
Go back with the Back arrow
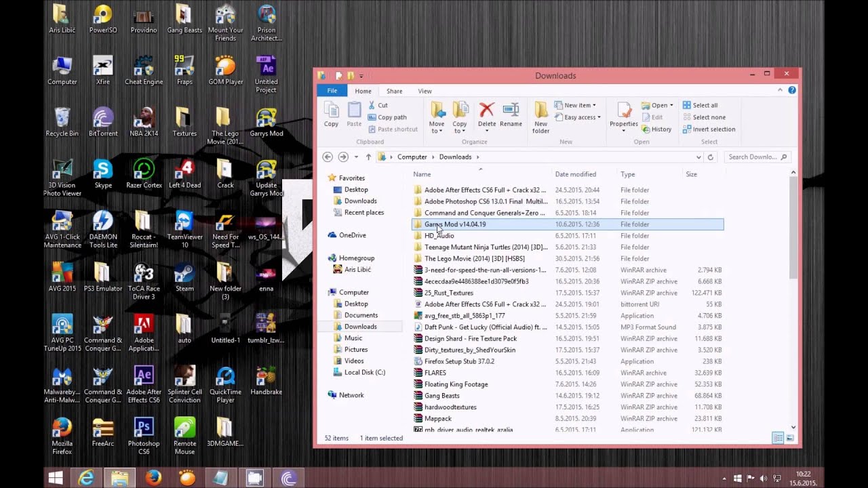(328, 157)
